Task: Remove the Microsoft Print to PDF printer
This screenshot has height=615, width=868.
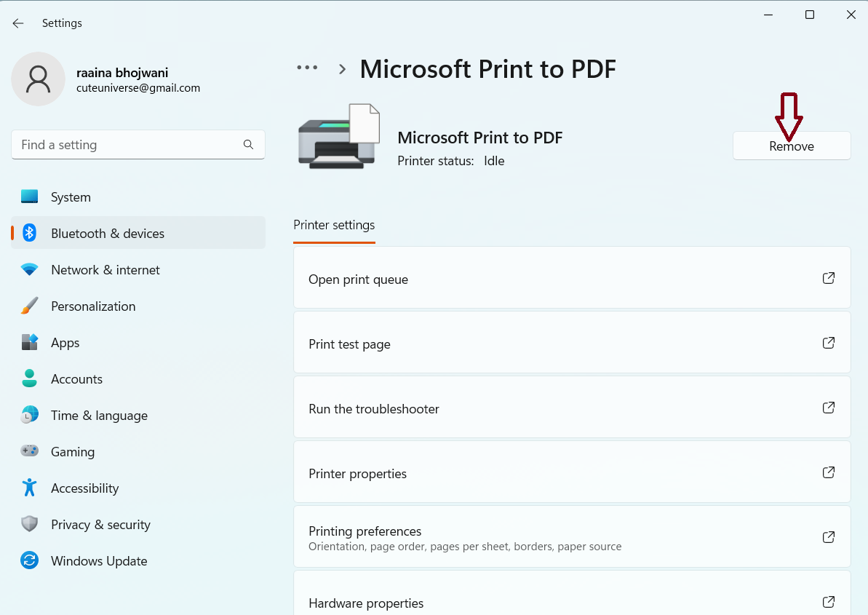Action: point(791,146)
